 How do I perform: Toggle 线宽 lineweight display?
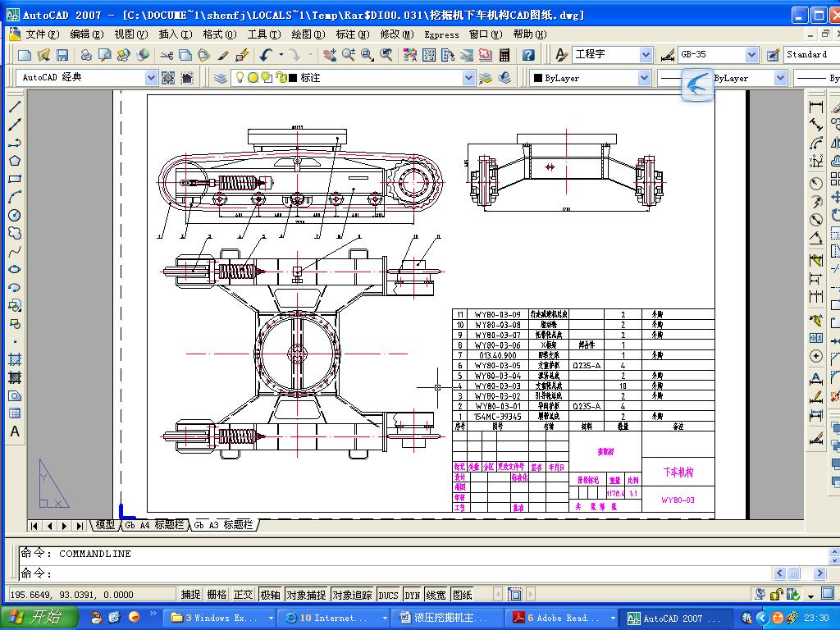click(x=436, y=595)
